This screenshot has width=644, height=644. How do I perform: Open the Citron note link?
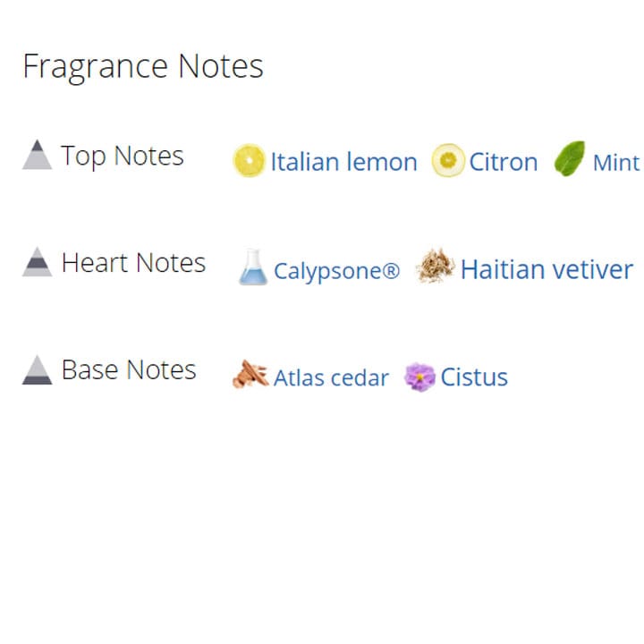tap(504, 162)
